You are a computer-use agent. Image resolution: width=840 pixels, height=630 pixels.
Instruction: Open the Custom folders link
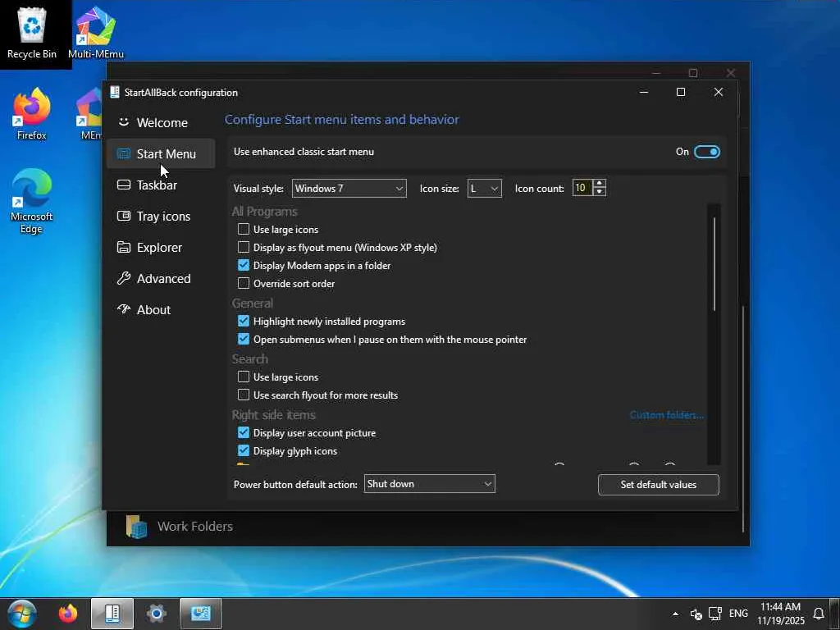(x=666, y=415)
